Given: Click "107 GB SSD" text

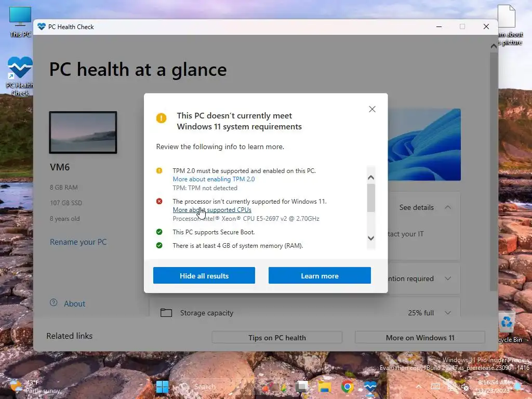Looking at the screenshot, I should 66,203.
